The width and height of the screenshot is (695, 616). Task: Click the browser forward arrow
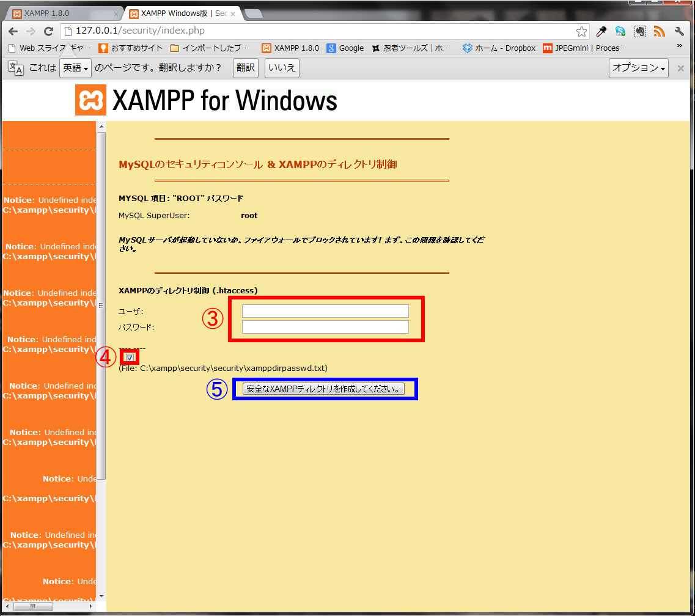[31, 31]
